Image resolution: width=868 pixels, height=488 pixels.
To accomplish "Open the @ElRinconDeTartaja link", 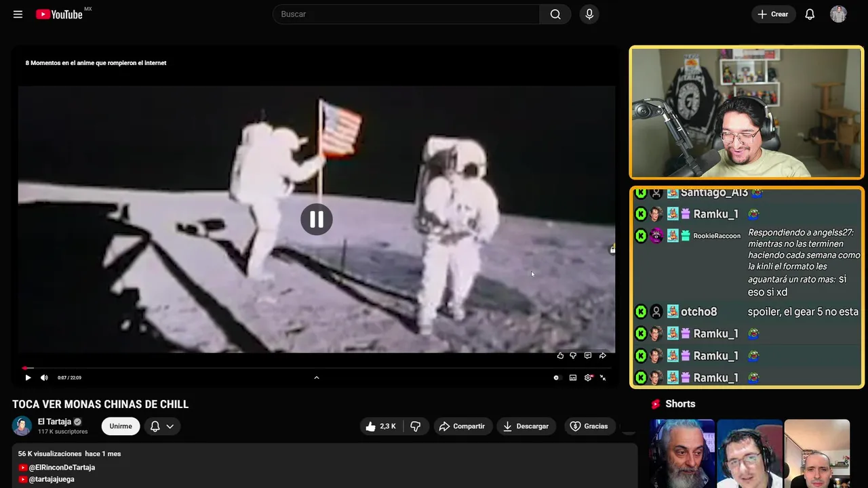I will click(62, 468).
